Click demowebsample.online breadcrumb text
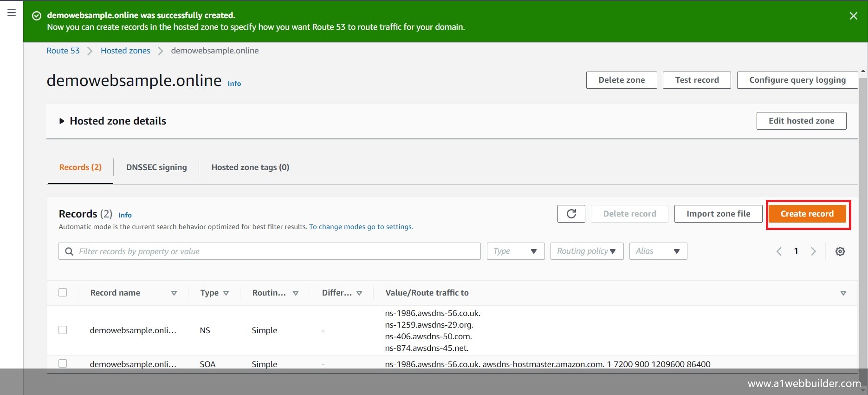The width and height of the screenshot is (868, 395). pos(215,51)
